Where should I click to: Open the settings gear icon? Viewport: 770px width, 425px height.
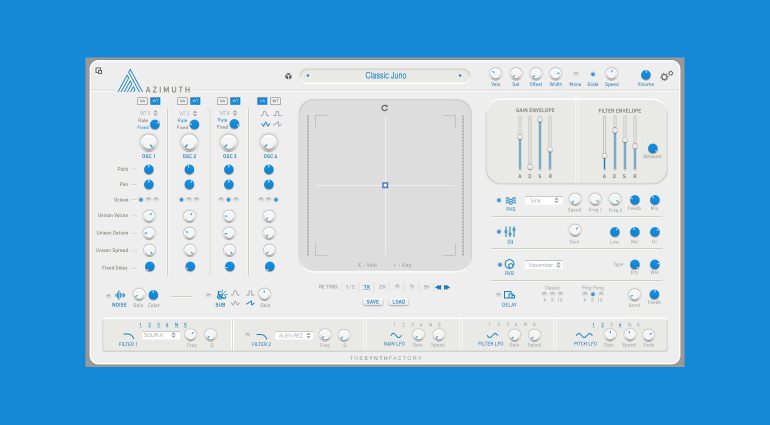click(666, 76)
